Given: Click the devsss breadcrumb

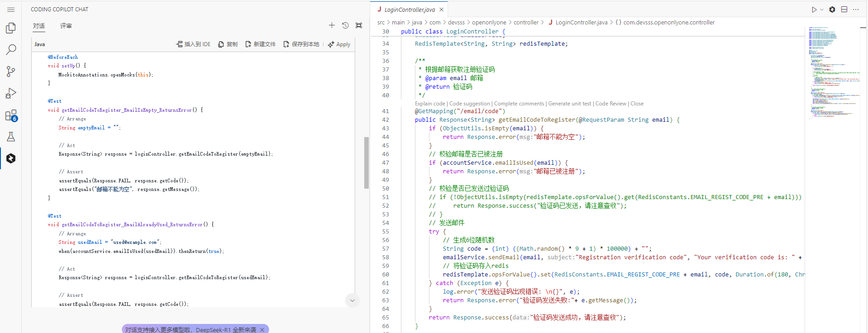Looking at the screenshot, I should coord(456,22).
